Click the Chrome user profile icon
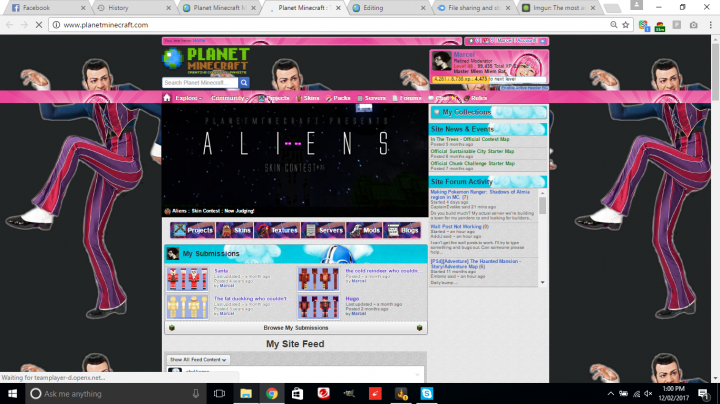Screen dimensions: 720x404 [x=636, y=5]
